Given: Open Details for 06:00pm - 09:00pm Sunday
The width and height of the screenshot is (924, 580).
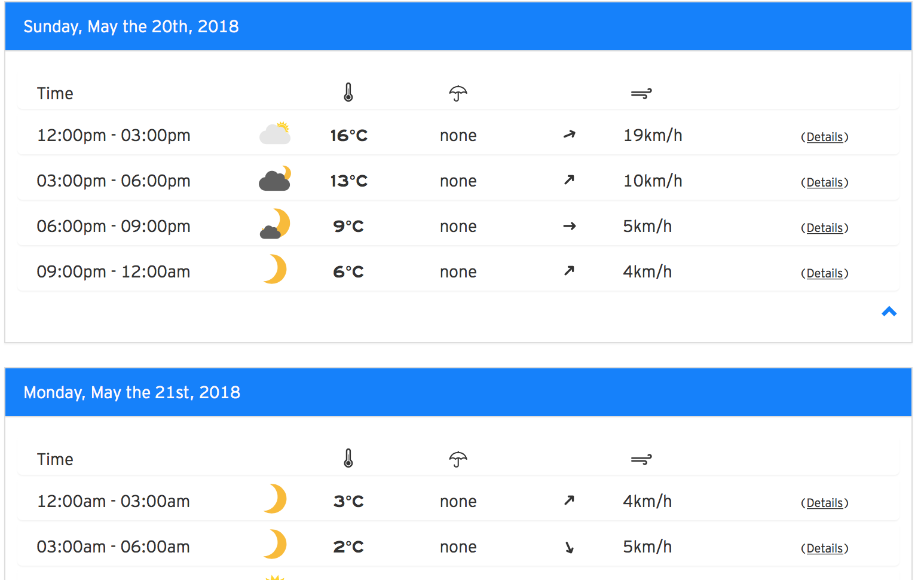Looking at the screenshot, I should coord(825,228).
